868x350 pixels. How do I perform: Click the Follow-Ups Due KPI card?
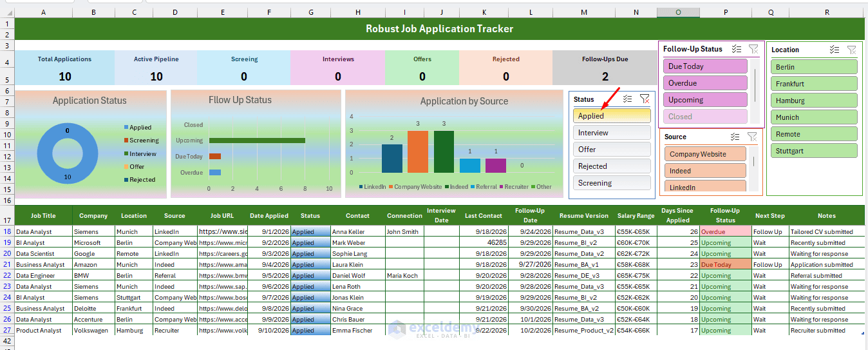tap(605, 67)
